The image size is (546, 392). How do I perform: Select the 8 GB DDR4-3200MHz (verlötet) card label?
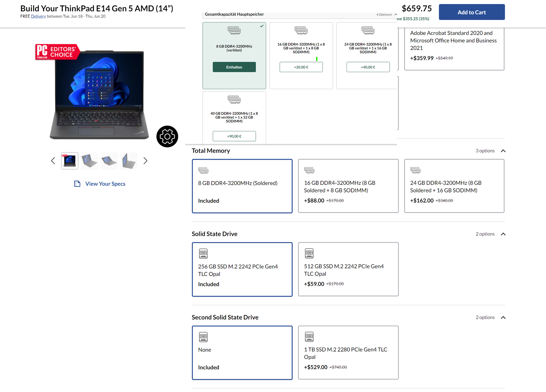[234, 48]
